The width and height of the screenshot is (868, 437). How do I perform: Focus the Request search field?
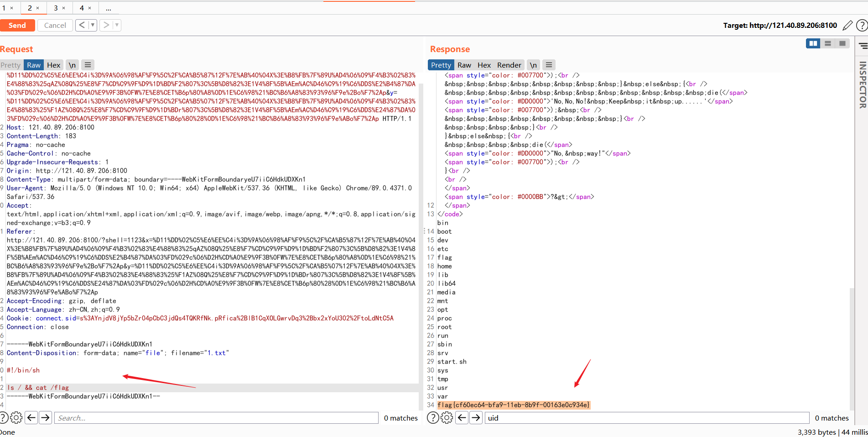click(216, 418)
